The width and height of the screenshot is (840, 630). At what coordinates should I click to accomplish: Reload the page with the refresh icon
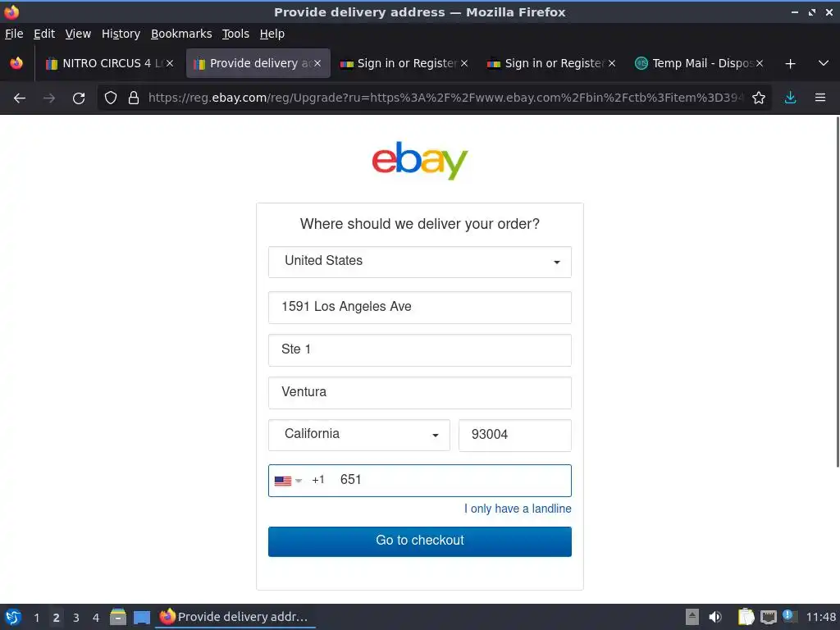point(79,98)
